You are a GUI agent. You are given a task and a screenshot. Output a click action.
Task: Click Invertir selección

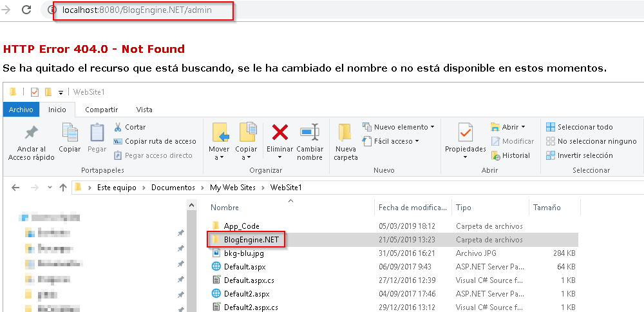[x=579, y=155]
